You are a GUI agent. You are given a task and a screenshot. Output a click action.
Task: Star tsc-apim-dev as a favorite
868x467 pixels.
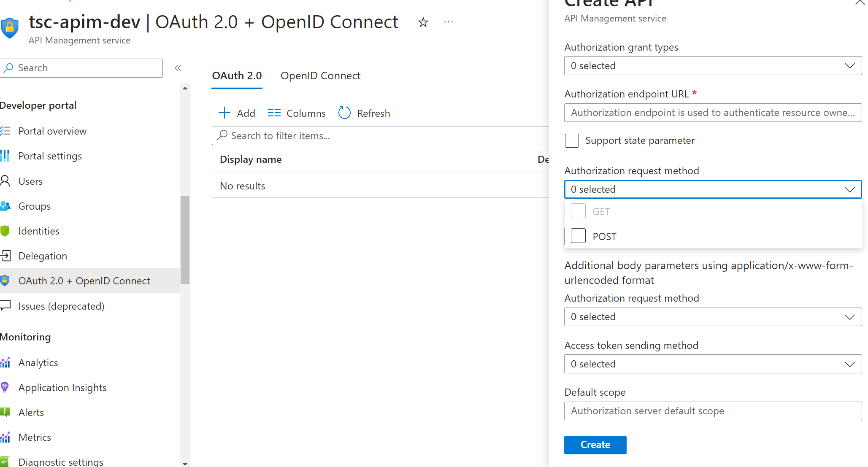point(422,22)
